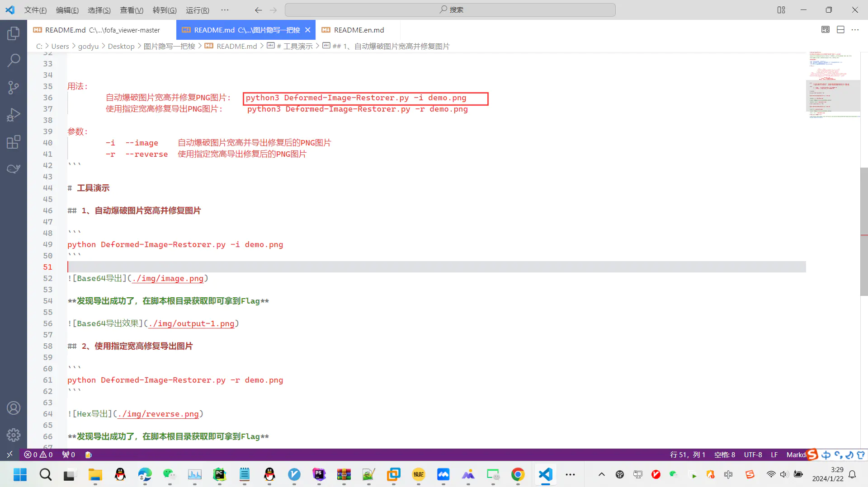Open Windows Start menu
Viewport: 868px width, 487px height.
[20, 474]
